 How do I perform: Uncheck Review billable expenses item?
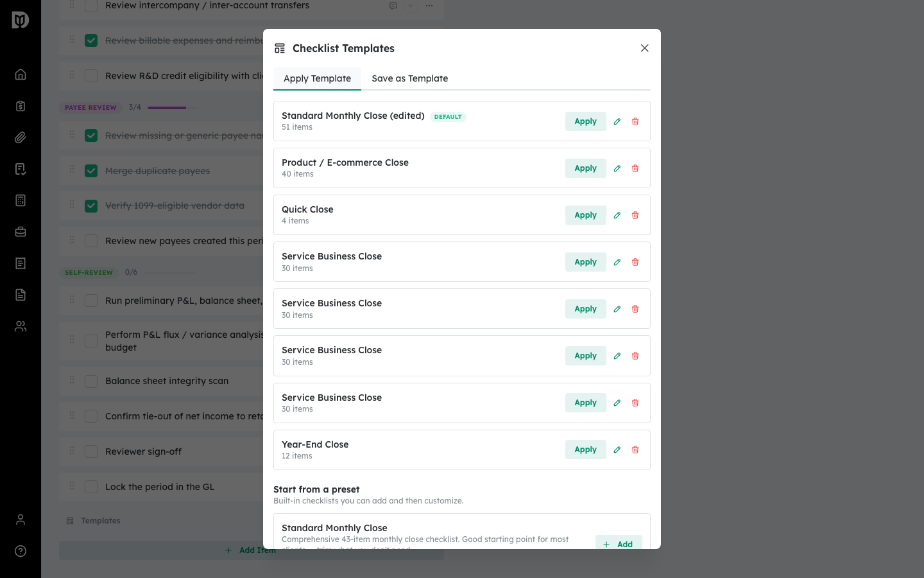91,40
